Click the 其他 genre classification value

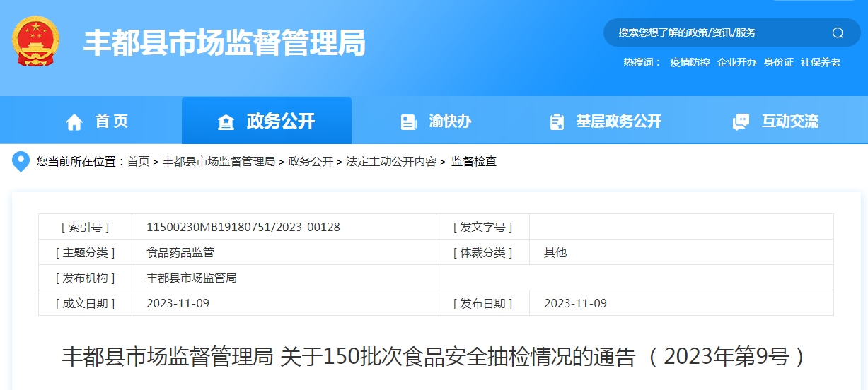(555, 252)
